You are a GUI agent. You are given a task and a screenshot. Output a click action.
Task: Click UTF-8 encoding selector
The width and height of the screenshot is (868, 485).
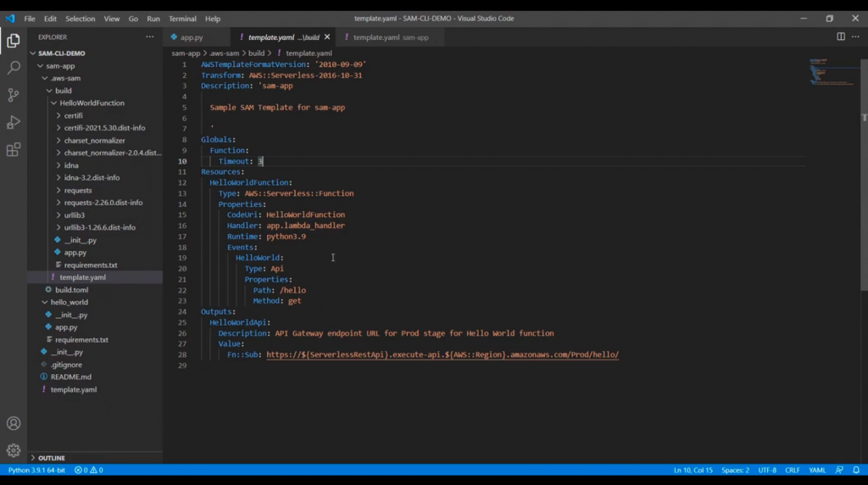[767, 470]
